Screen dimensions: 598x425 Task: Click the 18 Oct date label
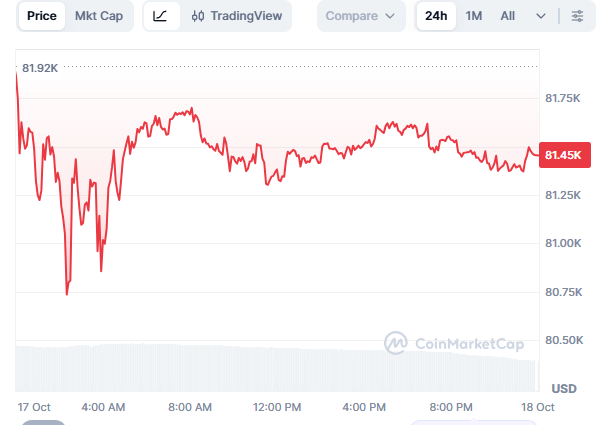click(x=538, y=407)
